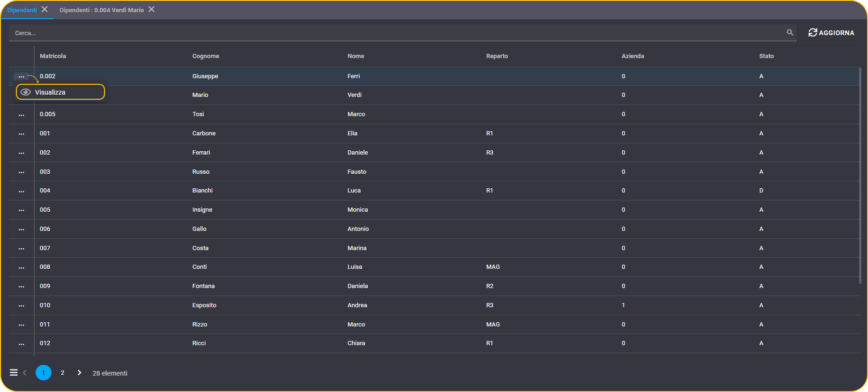Open row menu for Tosi Marco

click(x=21, y=115)
